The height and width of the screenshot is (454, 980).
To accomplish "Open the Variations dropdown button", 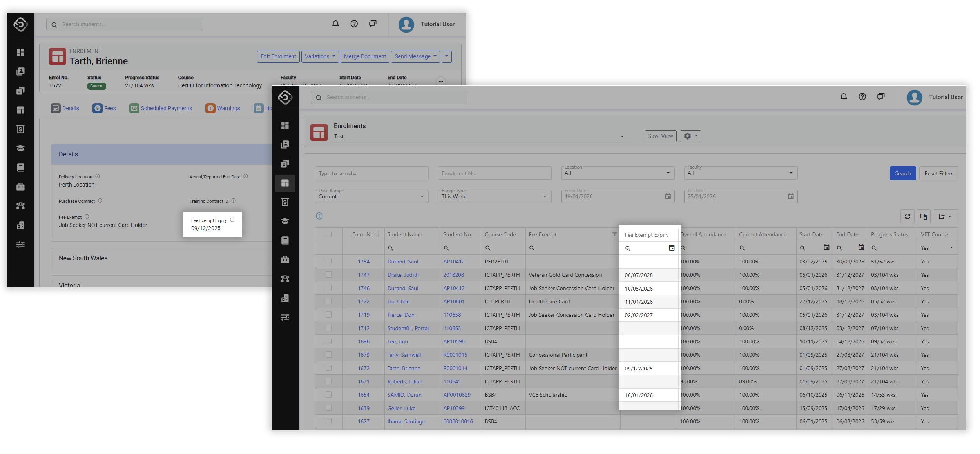I will [x=320, y=56].
